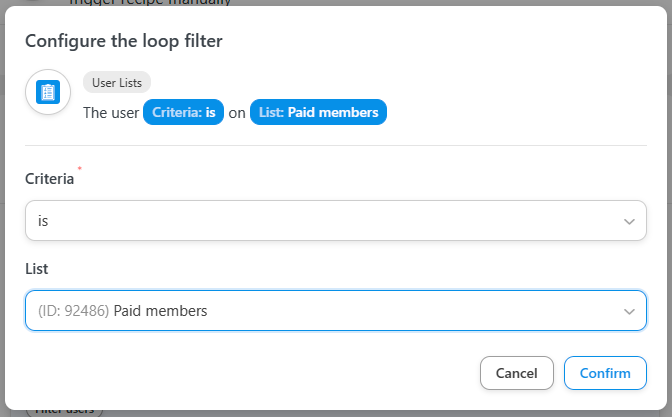Click the word "on" between the pills
672x417 pixels.
pos(237,113)
